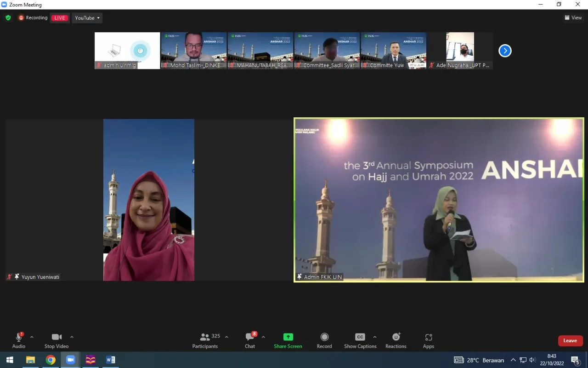
Task: Leave the meeting with red Leave button
Action: 571,341
